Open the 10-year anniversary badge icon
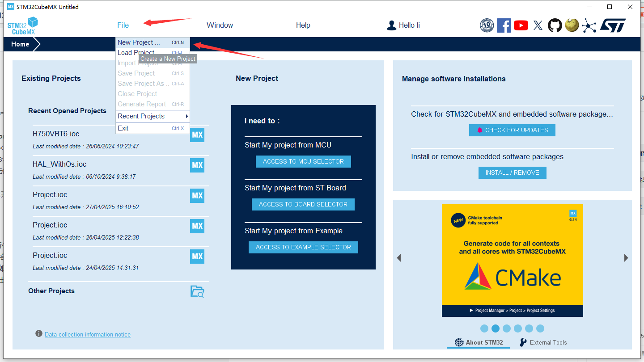This screenshot has height=362, width=644. [x=487, y=25]
